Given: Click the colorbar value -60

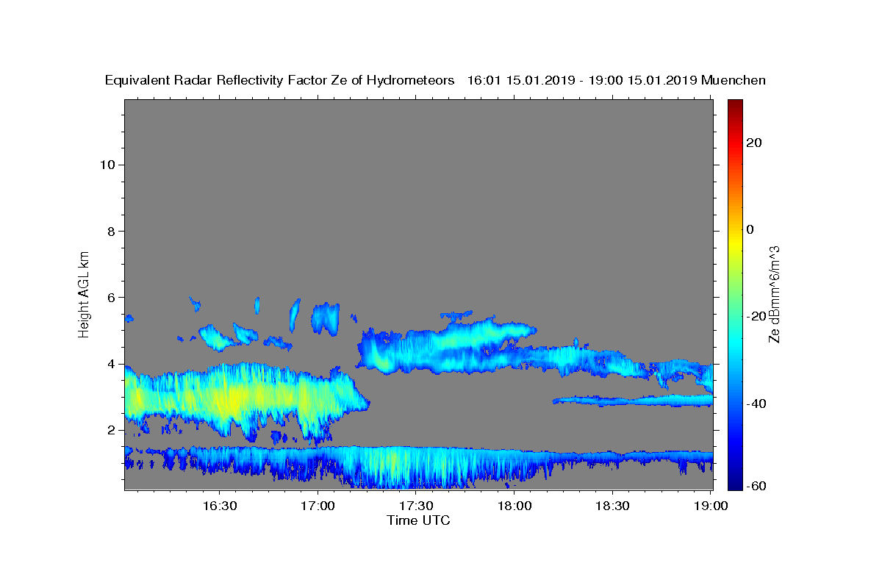Looking at the screenshot, I should [x=757, y=486].
